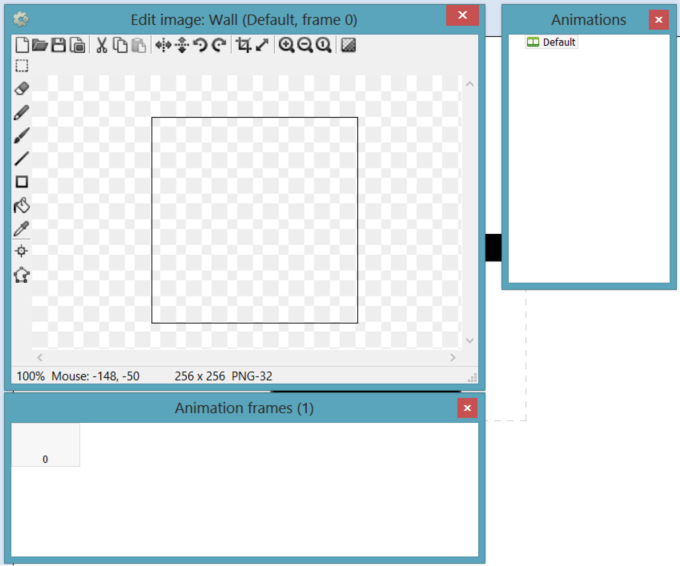
Task: Select the Pencil tool
Action: tap(22, 112)
